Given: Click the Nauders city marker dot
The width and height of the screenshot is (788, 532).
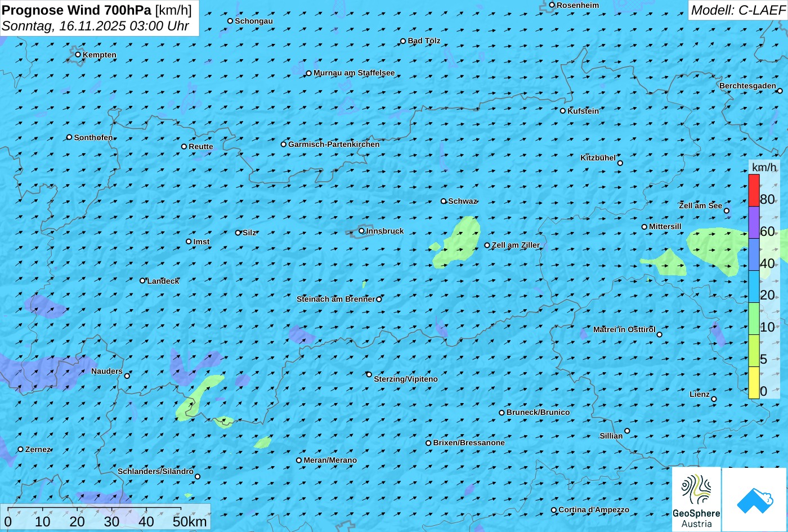Looking at the screenshot, I should tap(127, 376).
